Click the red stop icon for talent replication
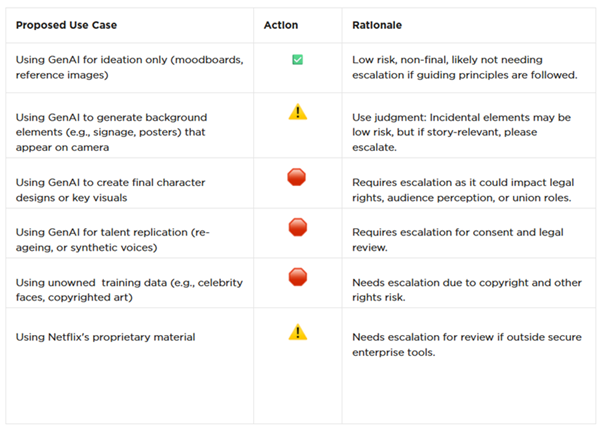 pos(297,227)
